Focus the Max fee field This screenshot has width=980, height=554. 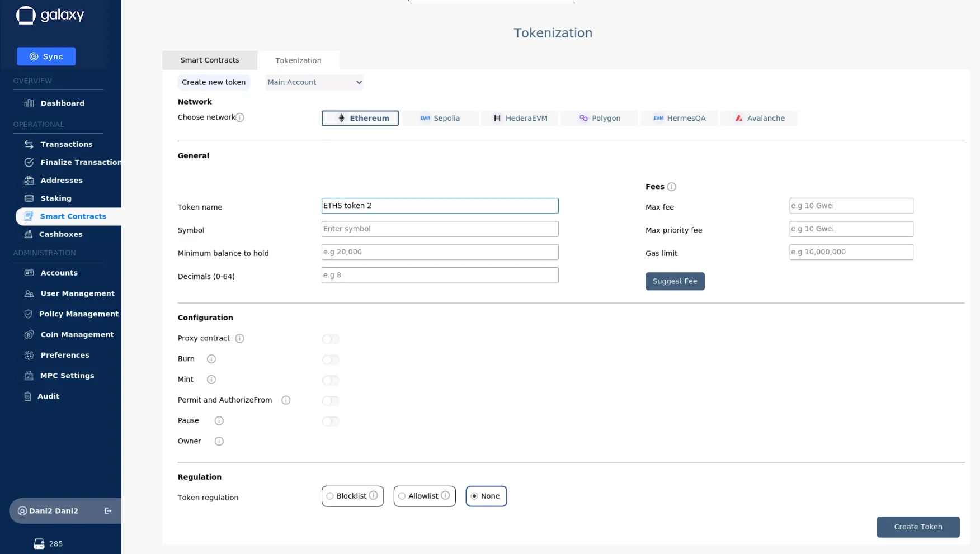tap(851, 206)
